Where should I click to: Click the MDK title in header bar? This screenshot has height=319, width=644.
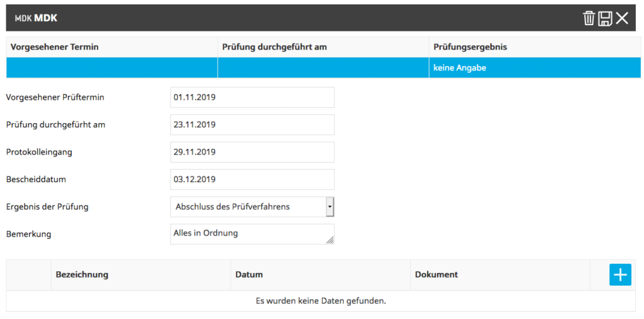[x=45, y=18]
